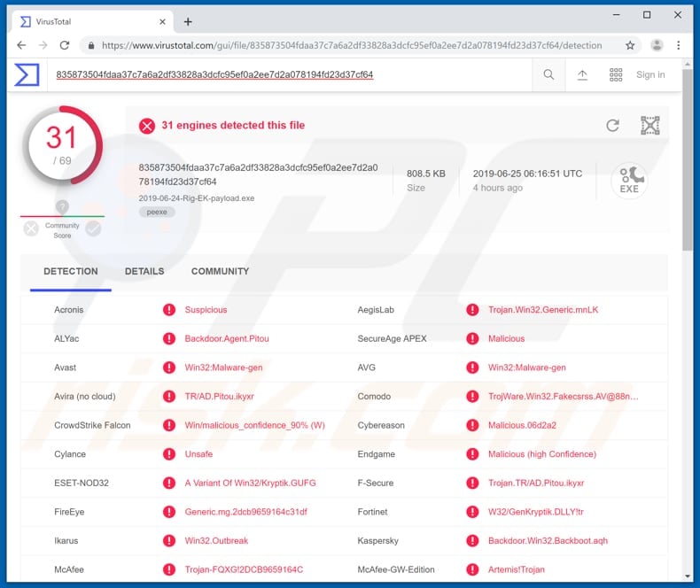The width and height of the screenshot is (700, 588).
Task: Click the Unsafe Cylance result
Action: 198,454
